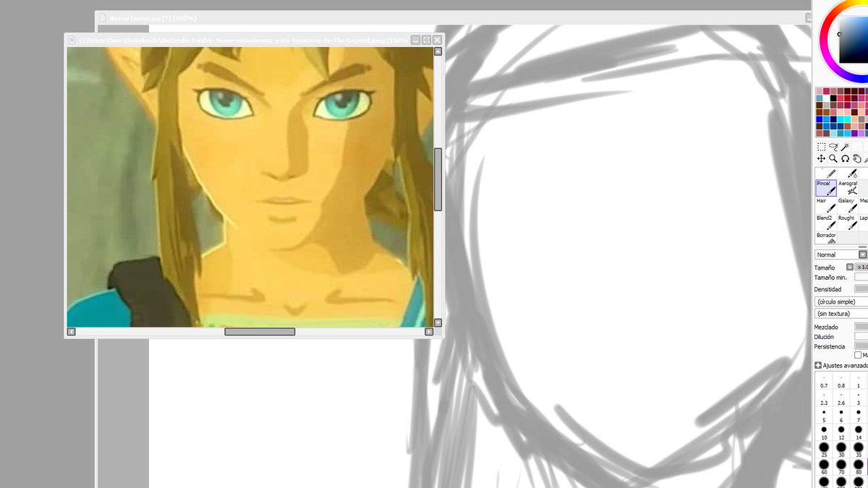The height and width of the screenshot is (488, 868).
Task: Open the x1.0 size multiplier dropdown
Action: 861,267
